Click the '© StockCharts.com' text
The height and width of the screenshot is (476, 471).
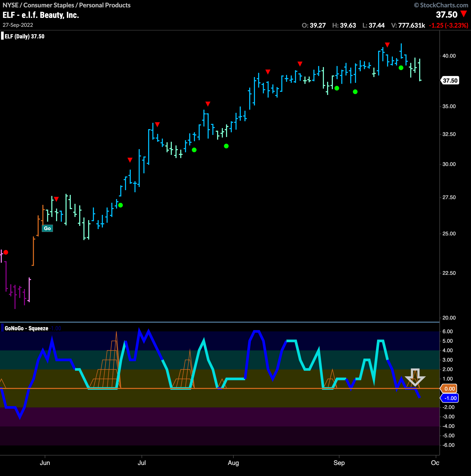pos(441,5)
